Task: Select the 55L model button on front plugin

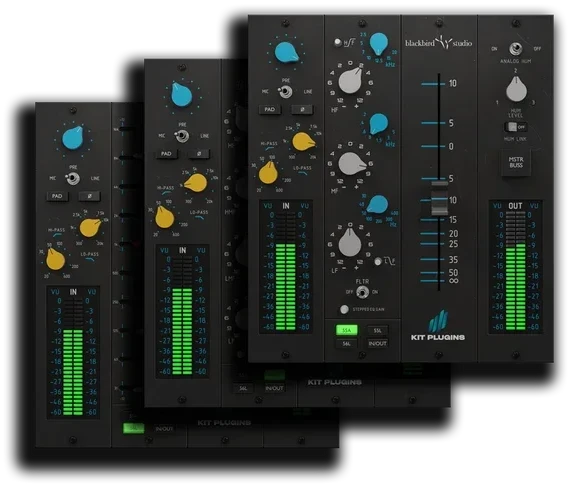Action: click(x=377, y=330)
